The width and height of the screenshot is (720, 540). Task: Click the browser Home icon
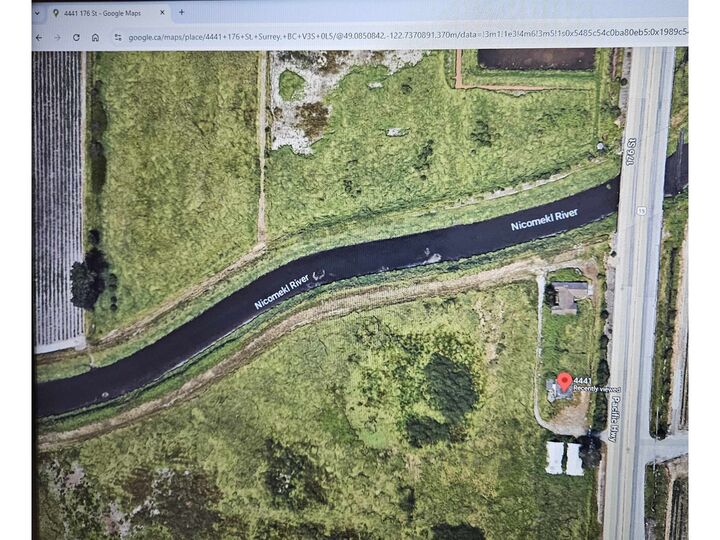[x=95, y=37]
